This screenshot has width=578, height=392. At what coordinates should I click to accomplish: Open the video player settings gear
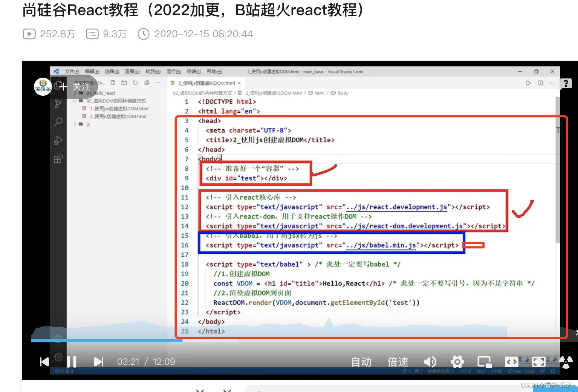[x=457, y=362]
